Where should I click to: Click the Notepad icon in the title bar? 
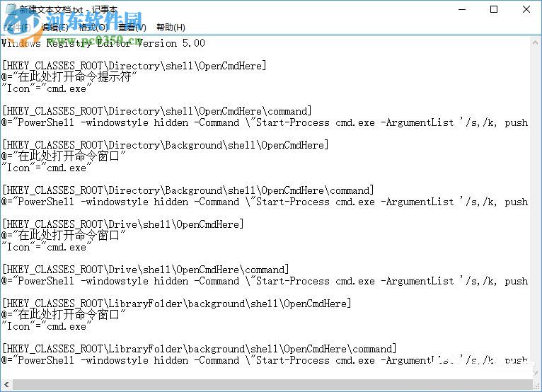pyautogui.click(x=11, y=9)
